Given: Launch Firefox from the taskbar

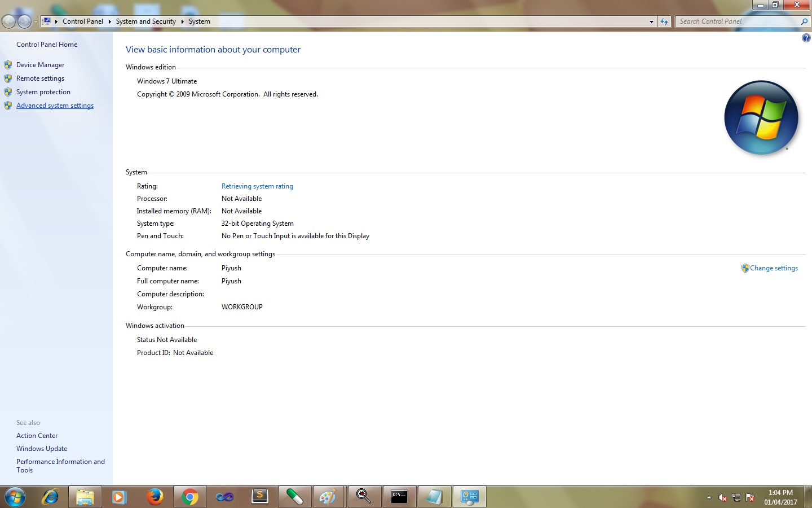Looking at the screenshot, I should click(x=155, y=497).
